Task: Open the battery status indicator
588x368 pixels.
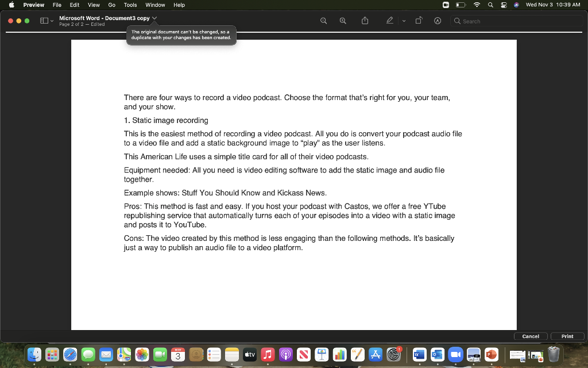Action: pos(461,5)
